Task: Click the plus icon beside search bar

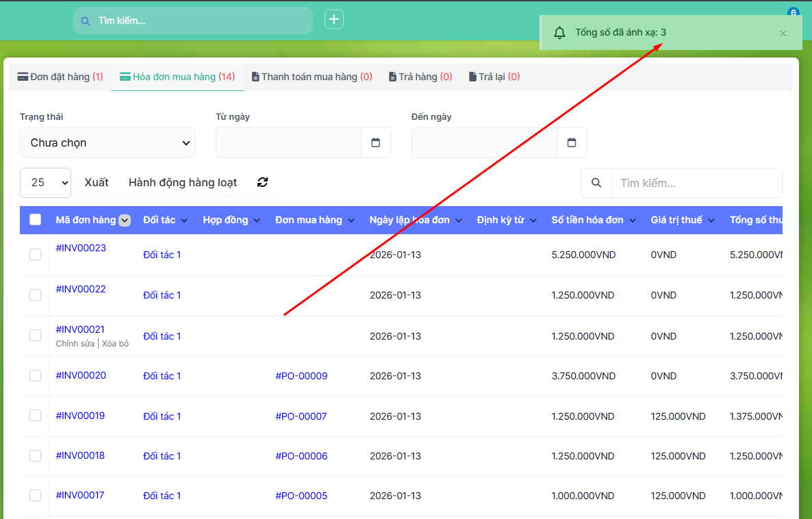Action: click(334, 20)
